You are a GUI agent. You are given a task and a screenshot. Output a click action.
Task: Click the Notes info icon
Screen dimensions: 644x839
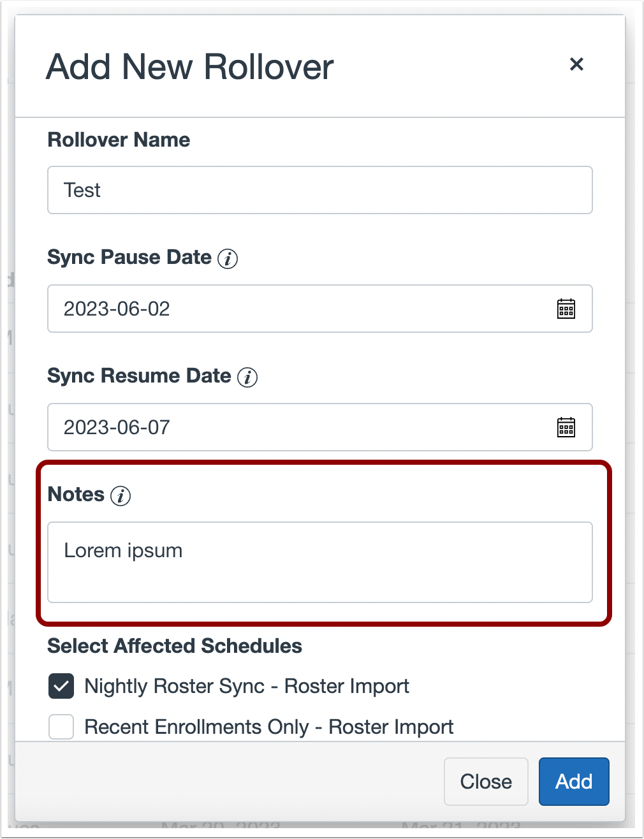(121, 495)
